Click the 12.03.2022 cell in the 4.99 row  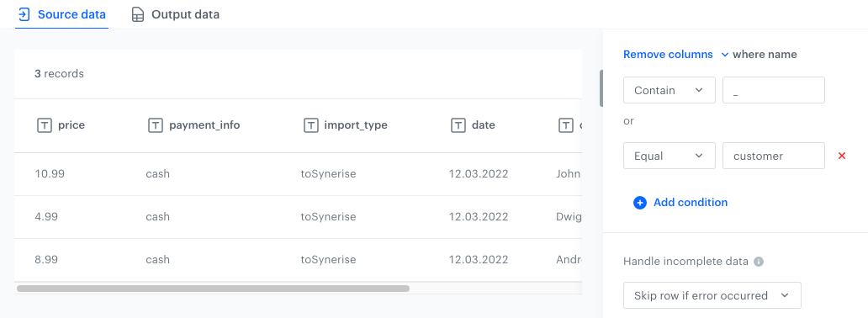click(x=479, y=216)
